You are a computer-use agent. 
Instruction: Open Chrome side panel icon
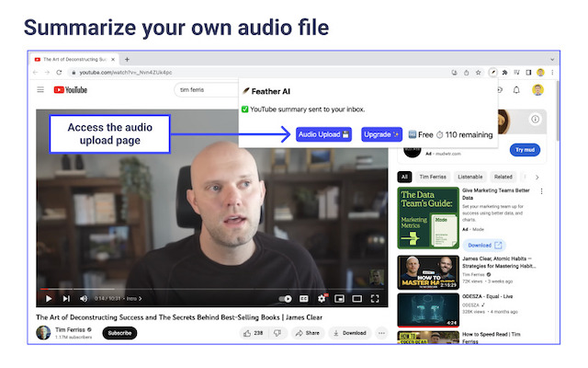pos(528,73)
